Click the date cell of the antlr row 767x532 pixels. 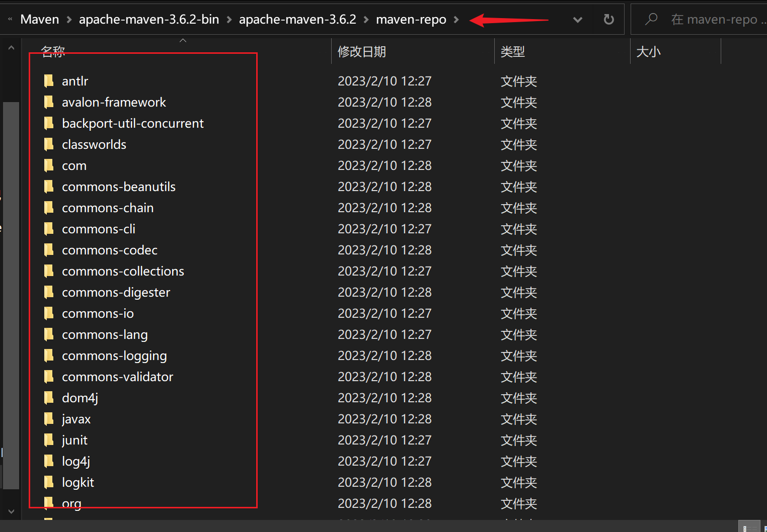tap(385, 81)
